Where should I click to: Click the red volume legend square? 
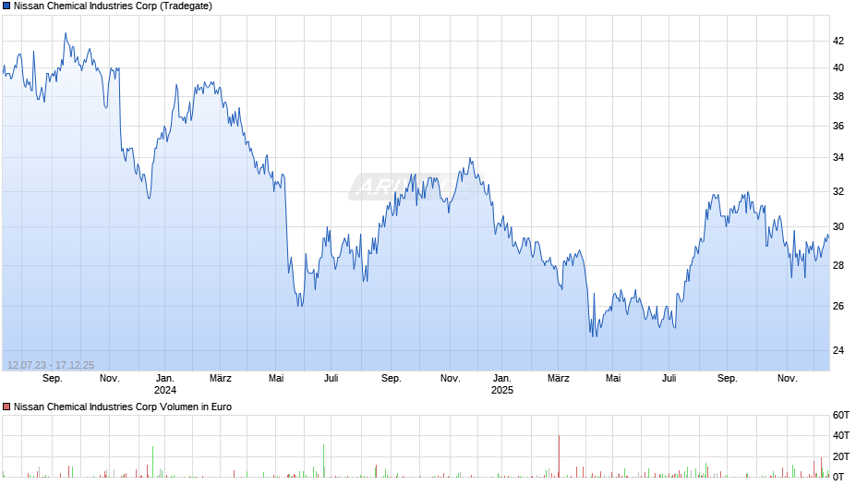(6, 407)
